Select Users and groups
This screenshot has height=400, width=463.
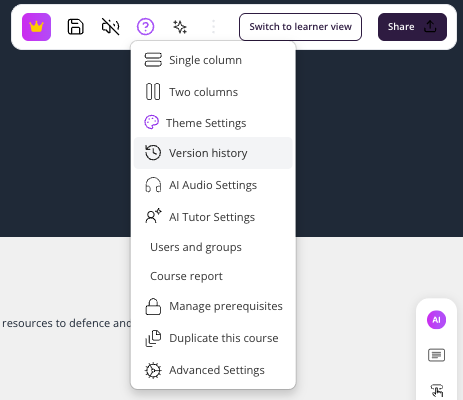213,247
